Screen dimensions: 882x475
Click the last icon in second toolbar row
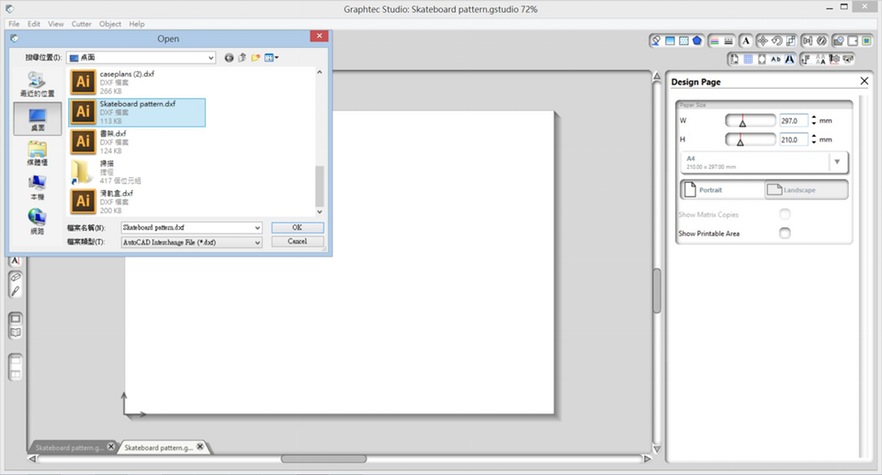(849, 59)
